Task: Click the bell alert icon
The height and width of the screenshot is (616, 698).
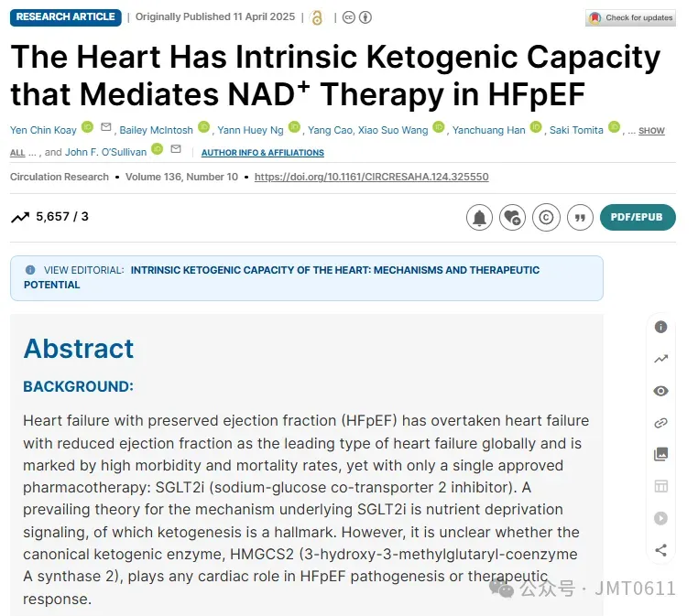Action: (479, 218)
